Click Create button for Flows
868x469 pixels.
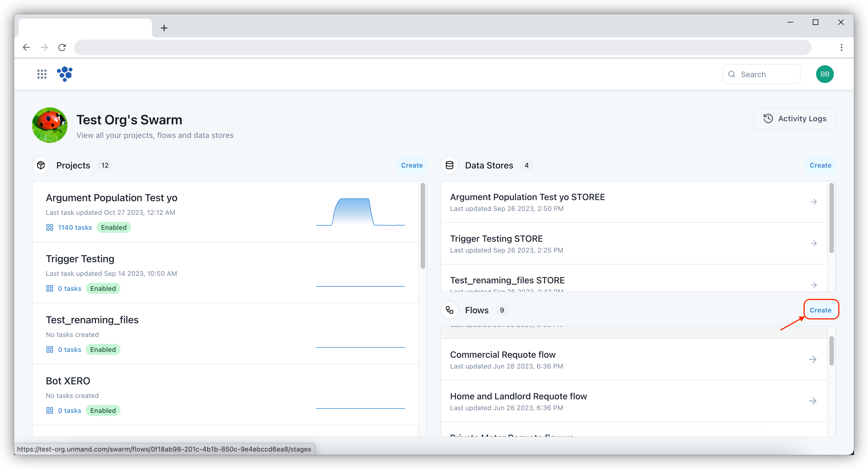pos(820,310)
